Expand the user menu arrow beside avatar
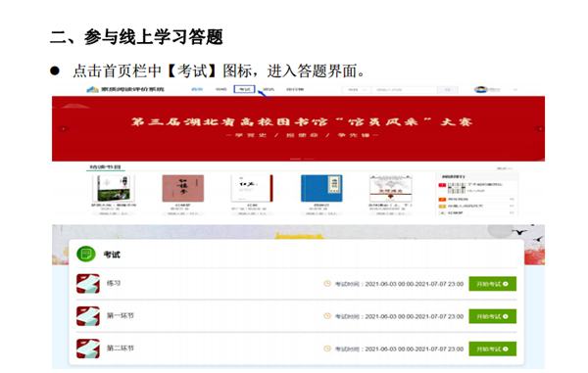588x373 pixels. click(x=515, y=90)
